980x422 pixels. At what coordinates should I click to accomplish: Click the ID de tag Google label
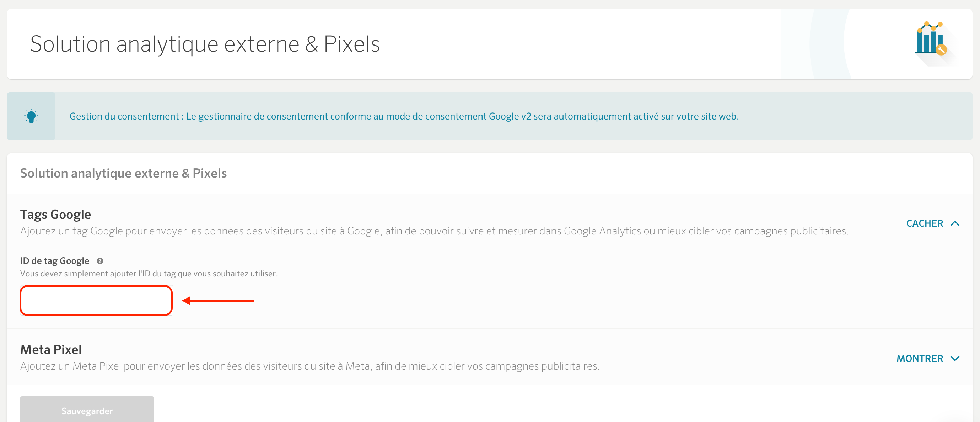55,261
